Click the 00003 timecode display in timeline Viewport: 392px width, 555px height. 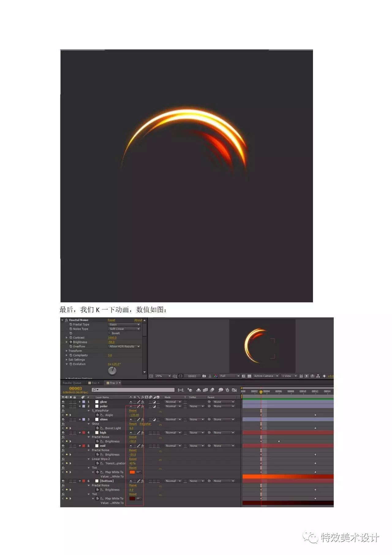coord(75,388)
